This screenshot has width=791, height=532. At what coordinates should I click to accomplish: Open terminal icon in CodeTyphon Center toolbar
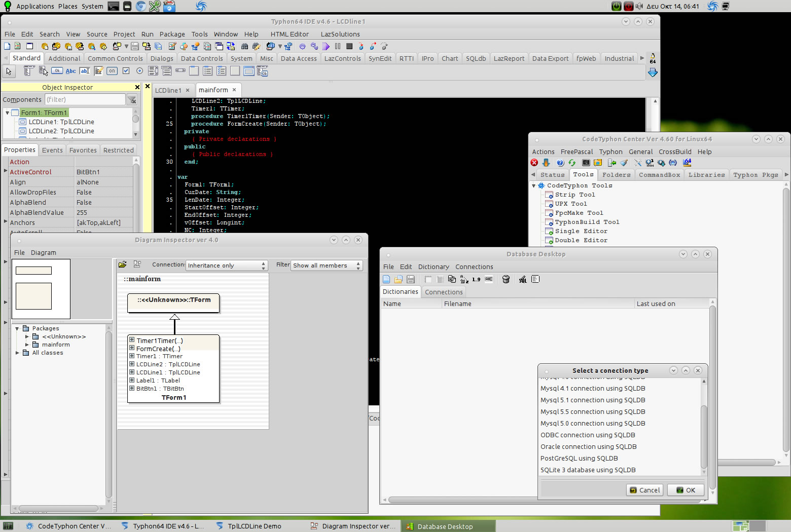586,163
